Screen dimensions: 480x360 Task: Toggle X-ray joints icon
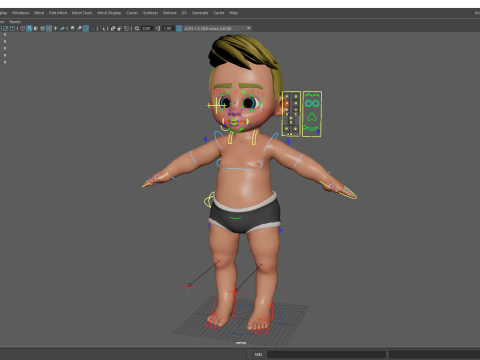[126, 28]
